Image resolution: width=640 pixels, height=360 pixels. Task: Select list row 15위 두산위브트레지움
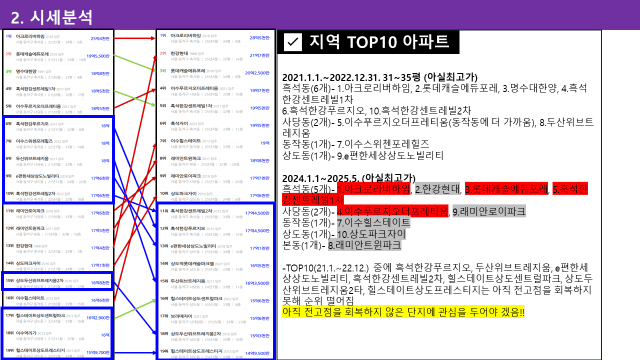[x=215, y=283]
